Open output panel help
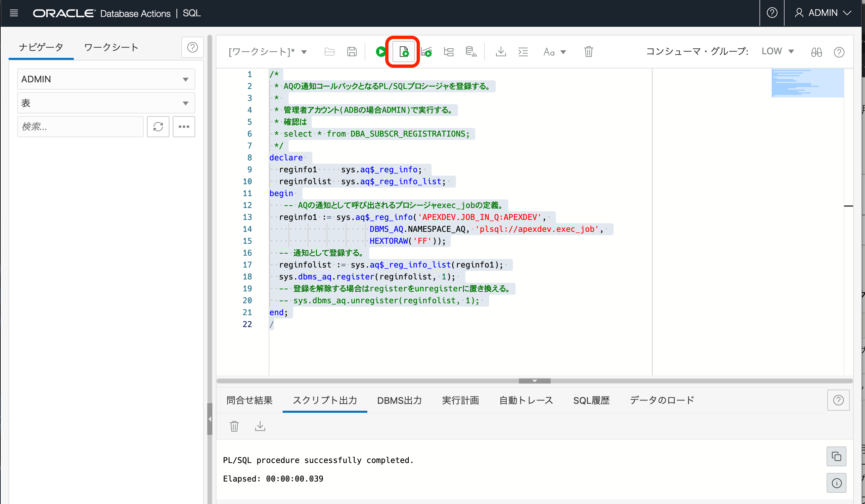The width and height of the screenshot is (865, 504). coord(838,400)
